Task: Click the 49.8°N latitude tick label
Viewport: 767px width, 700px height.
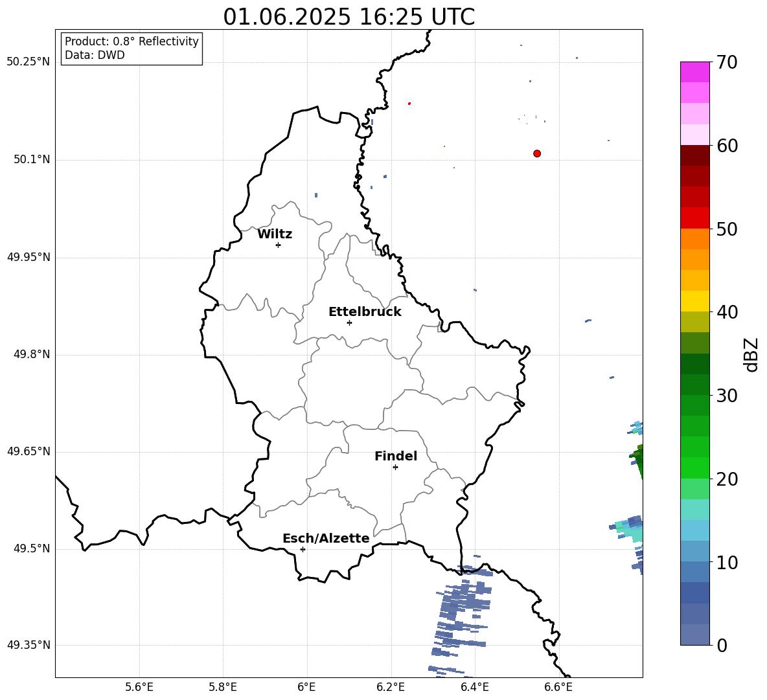Action: (32, 354)
